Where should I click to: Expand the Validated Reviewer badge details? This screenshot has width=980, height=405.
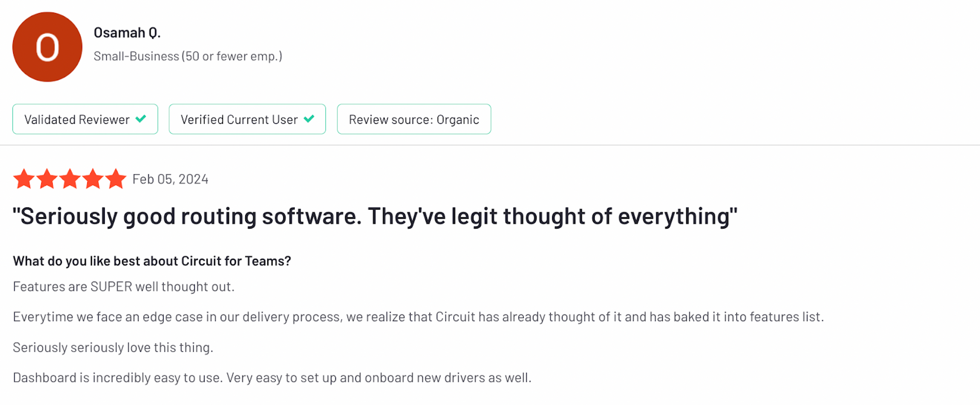coord(85,119)
